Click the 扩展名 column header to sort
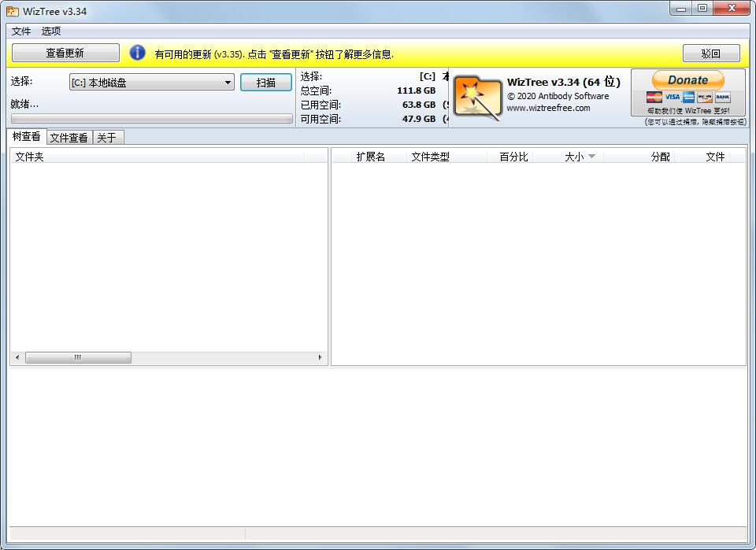756x550 pixels. click(x=370, y=156)
